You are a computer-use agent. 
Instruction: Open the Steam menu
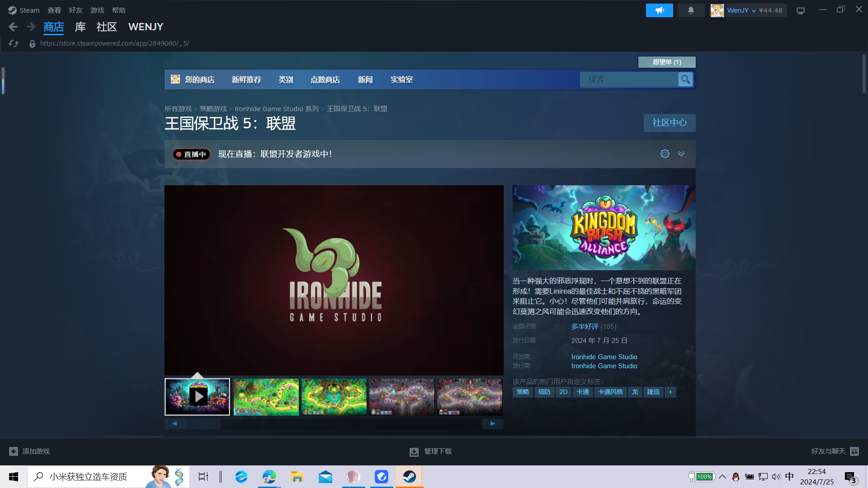tap(24, 10)
